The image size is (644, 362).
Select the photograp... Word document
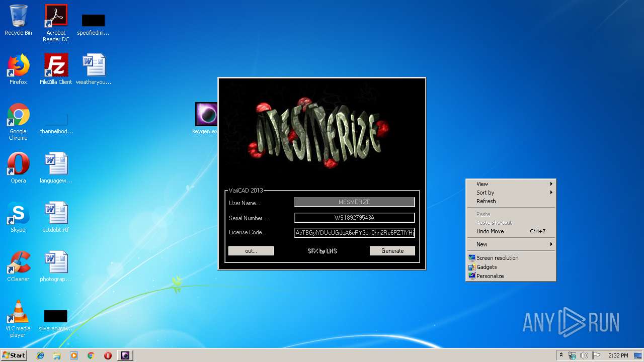click(56, 266)
